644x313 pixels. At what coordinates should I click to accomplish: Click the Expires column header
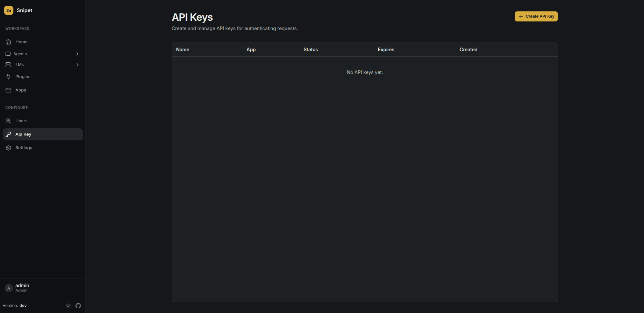coord(386,50)
